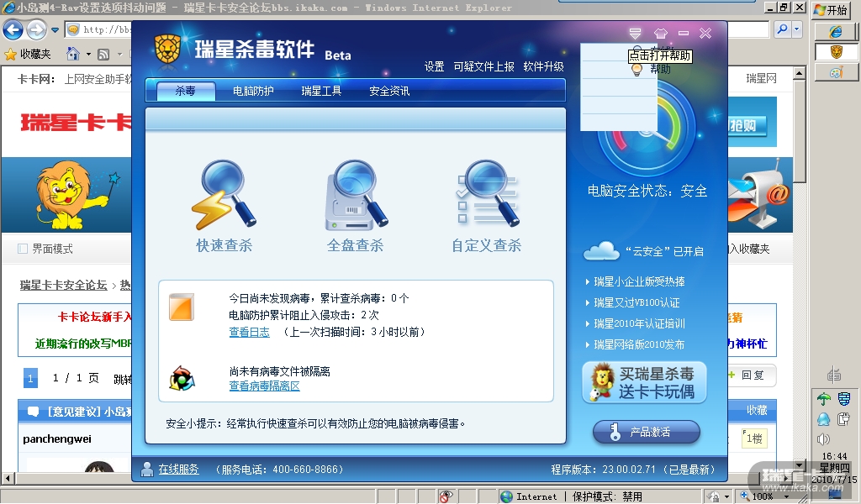861x504 pixels.
Task: Click the input method keyboard icon
Action: pyautogui.click(x=834, y=375)
